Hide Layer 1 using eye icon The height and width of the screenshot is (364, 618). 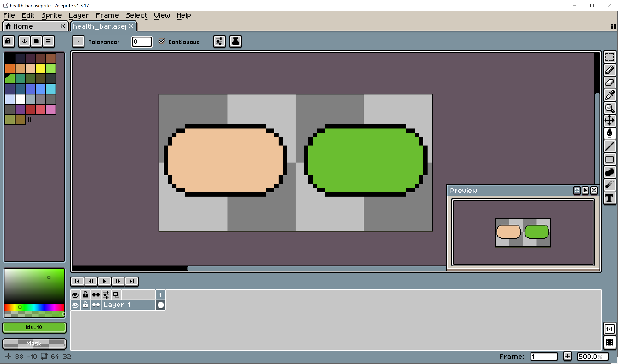click(x=75, y=305)
